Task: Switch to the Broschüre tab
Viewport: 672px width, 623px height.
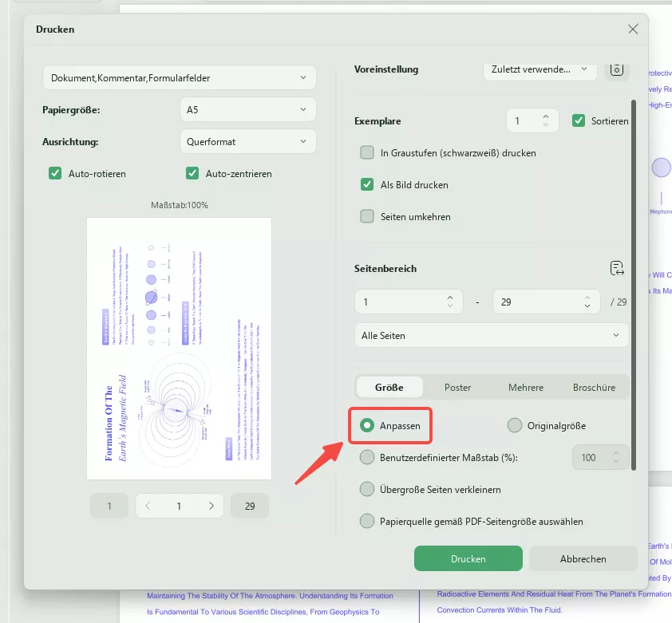Action: [594, 387]
